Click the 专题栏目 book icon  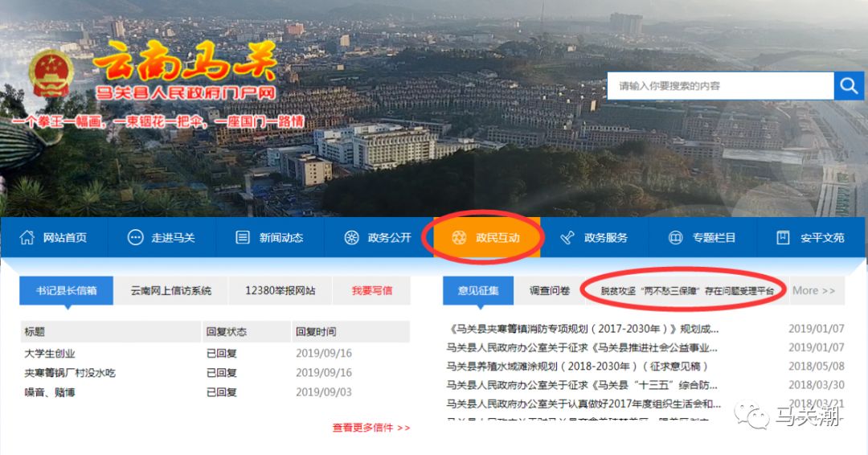pyautogui.click(x=676, y=238)
